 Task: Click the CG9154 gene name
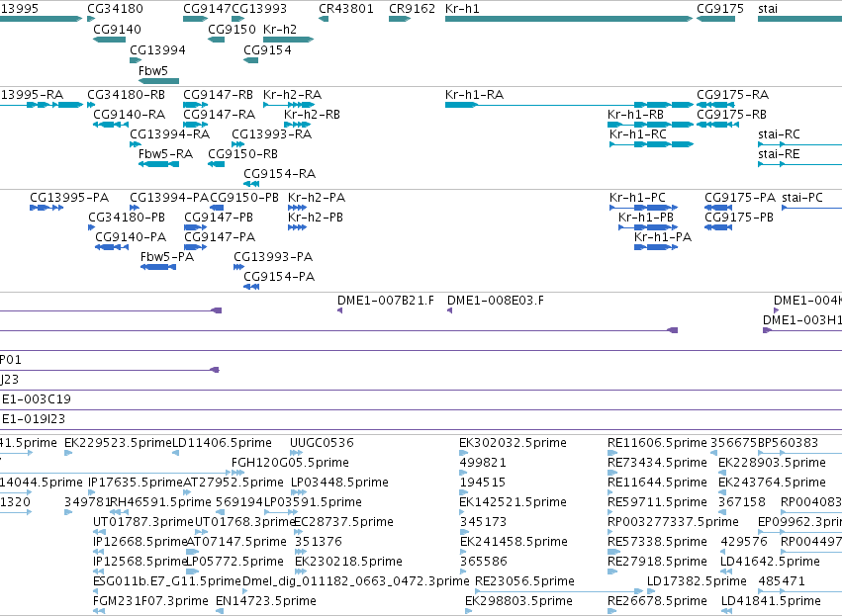(x=267, y=49)
